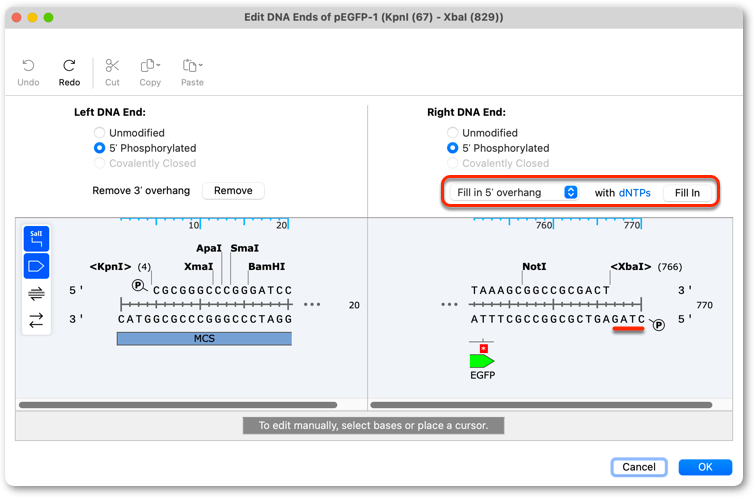Click the XbaI enzyme site label
The image size is (754, 497).
pyautogui.click(x=631, y=267)
